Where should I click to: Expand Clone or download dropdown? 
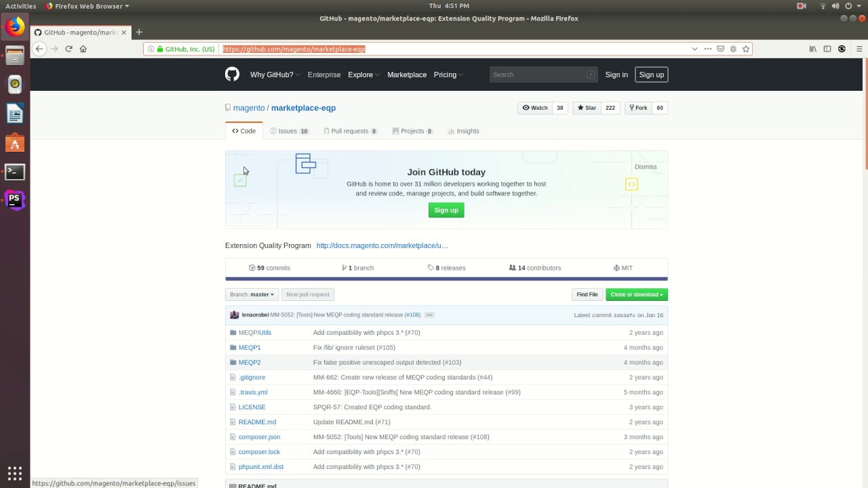coord(637,295)
